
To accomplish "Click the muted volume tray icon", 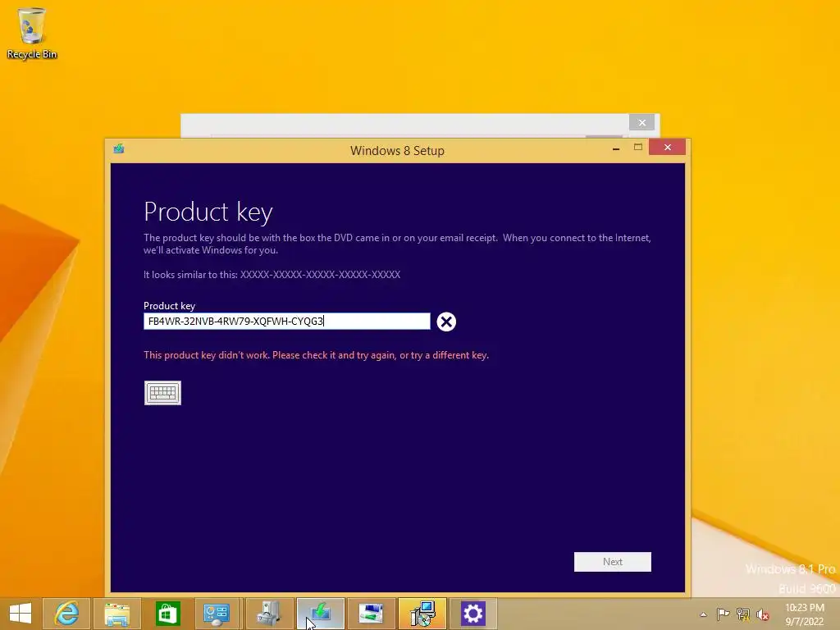I will point(762,614).
